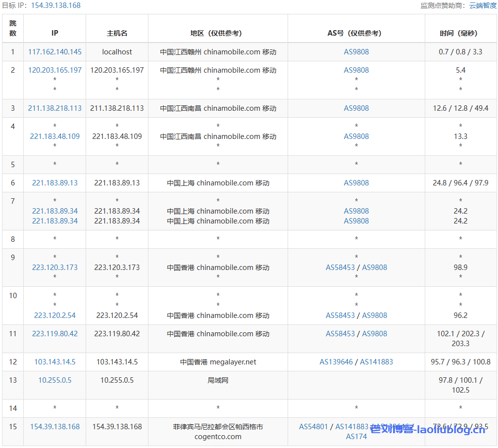Open the AS141883 link in hop 12
The image size is (498, 448).
click(x=376, y=362)
